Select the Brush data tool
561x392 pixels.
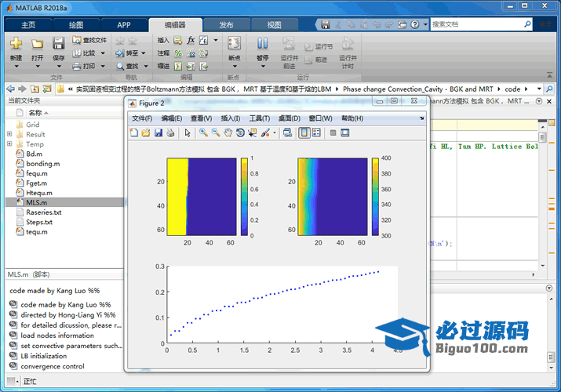tap(265, 133)
